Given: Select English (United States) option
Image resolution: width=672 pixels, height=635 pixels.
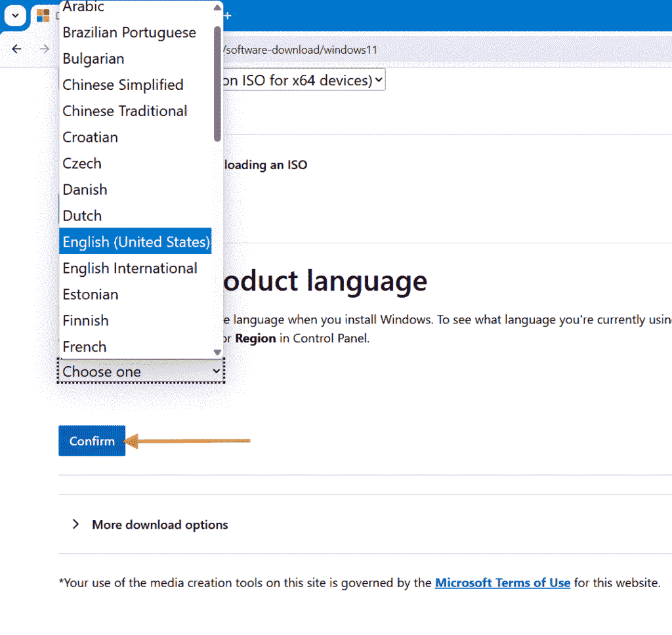Looking at the screenshot, I should click(x=135, y=241).
